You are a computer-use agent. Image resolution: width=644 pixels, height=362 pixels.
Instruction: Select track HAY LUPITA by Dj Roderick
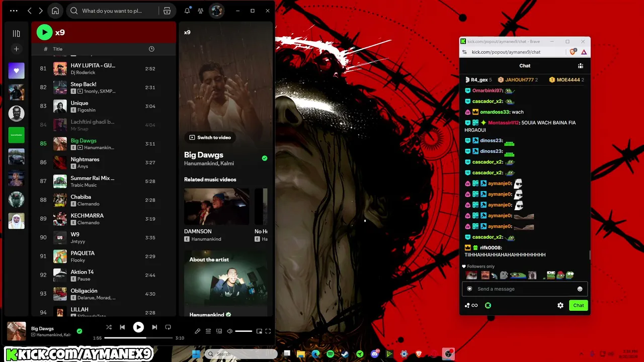tap(104, 69)
